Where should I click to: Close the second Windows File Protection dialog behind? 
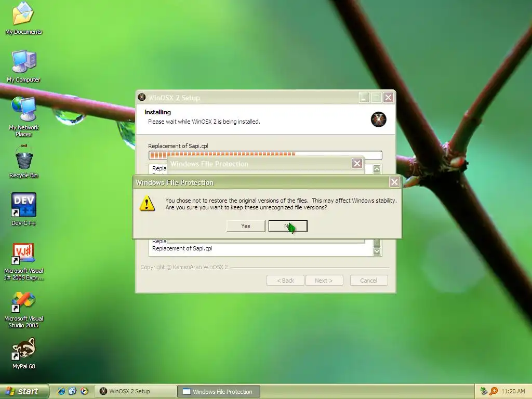pyautogui.click(x=357, y=164)
